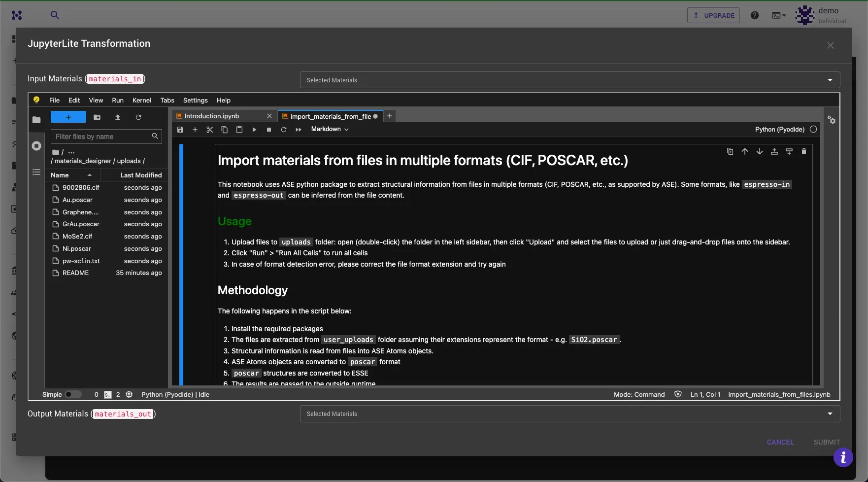Open the Selected Materials input dropdown

pos(830,79)
